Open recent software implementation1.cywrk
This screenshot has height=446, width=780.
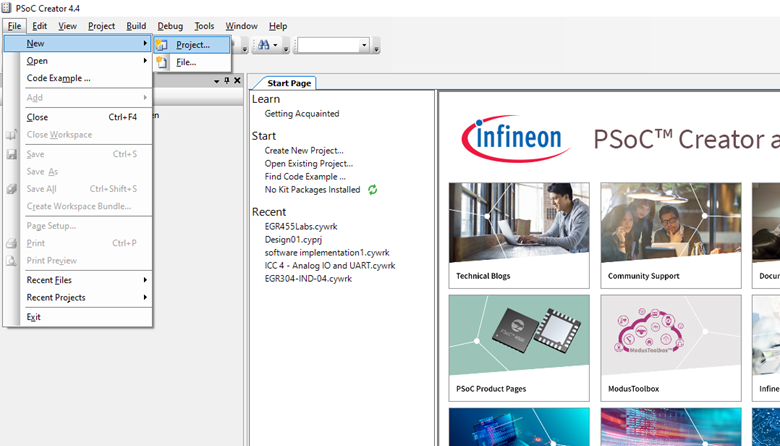(327, 253)
